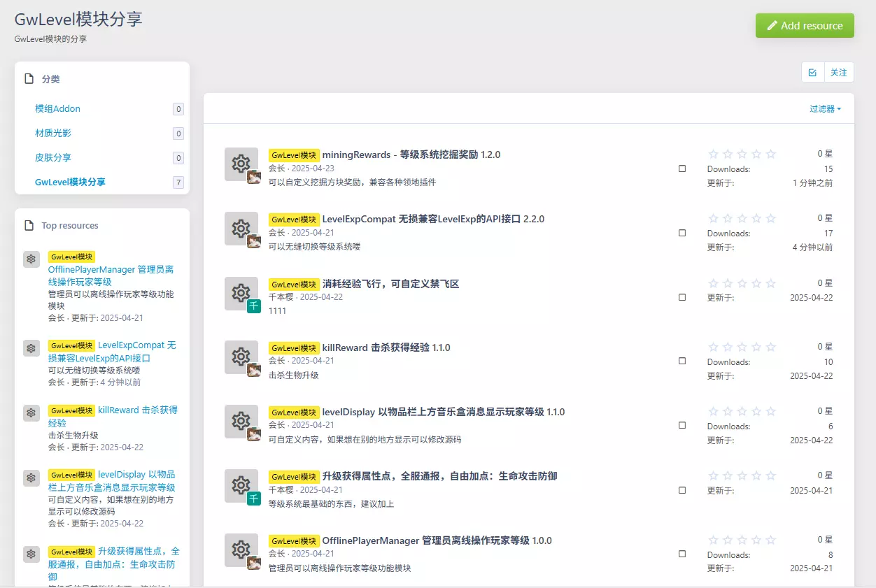The width and height of the screenshot is (876, 588).
Task: Open OfflinePlayerManager 1.0.0 title in main list
Action: [437, 540]
